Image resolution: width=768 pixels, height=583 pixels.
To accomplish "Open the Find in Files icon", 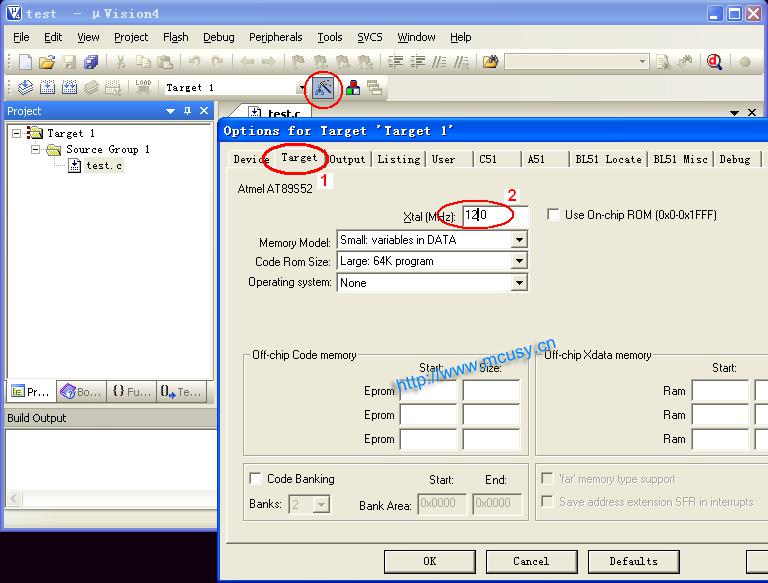I will (x=490, y=62).
